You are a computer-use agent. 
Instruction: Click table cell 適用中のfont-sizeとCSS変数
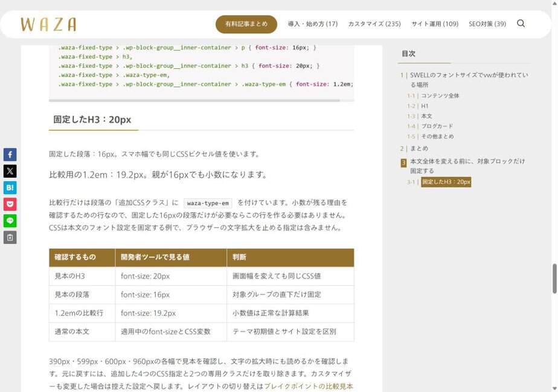(171, 332)
